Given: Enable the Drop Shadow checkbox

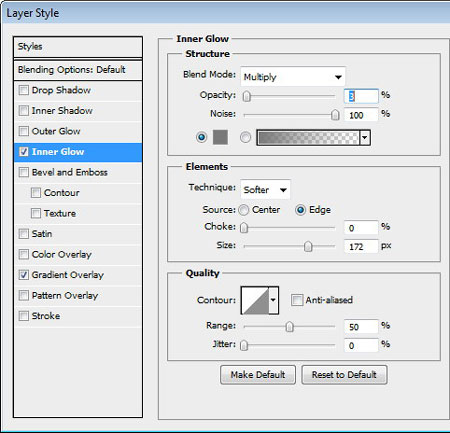Looking at the screenshot, I should point(24,90).
